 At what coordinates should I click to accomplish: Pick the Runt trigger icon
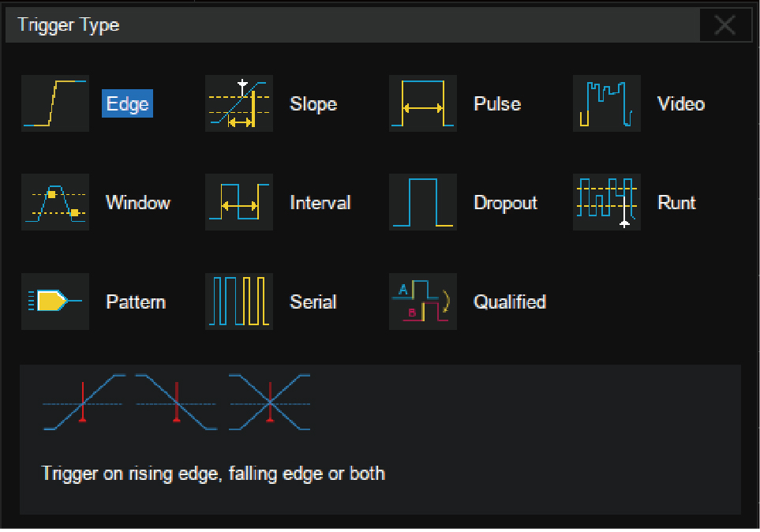coord(606,202)
